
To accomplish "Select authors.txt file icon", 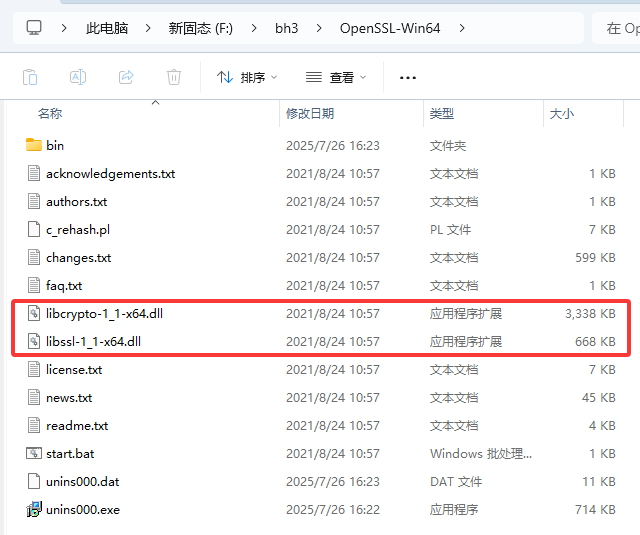I will (x=34, y=201).
